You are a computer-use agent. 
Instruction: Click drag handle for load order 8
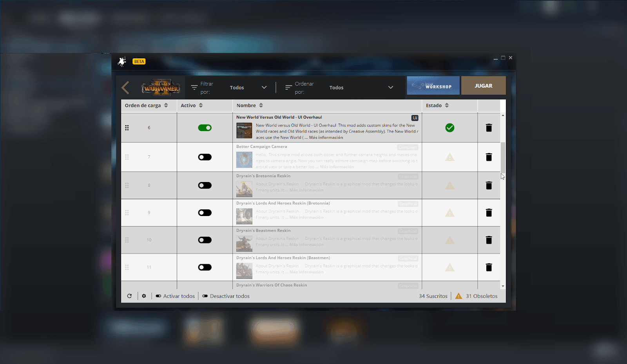point(127,185)
